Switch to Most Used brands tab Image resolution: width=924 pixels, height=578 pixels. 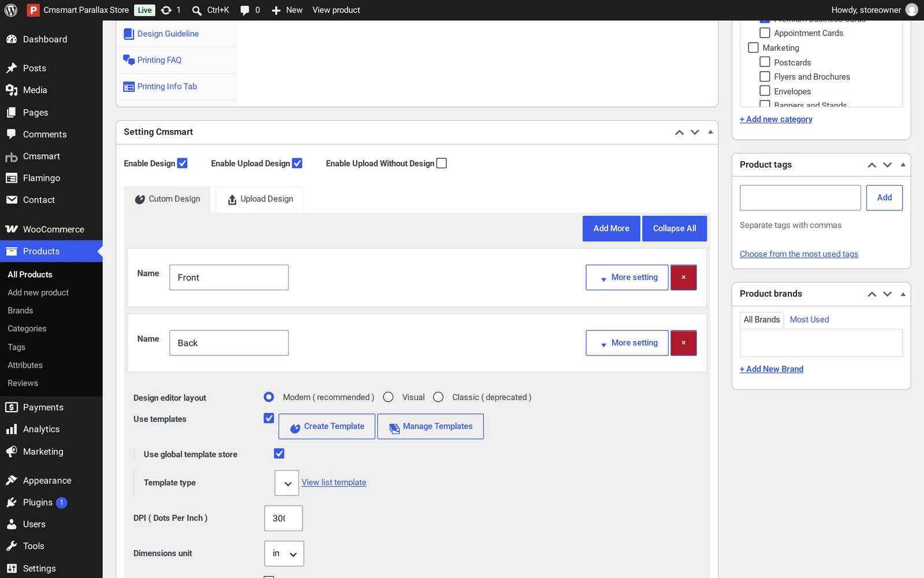[x=809, y=320]
